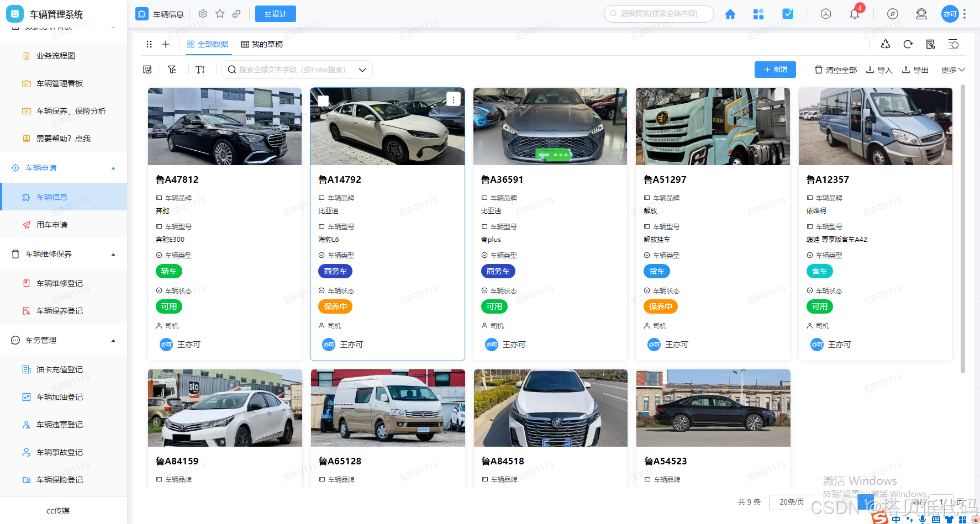Open 油卡充值登记 in sidebar

point(60,369)
